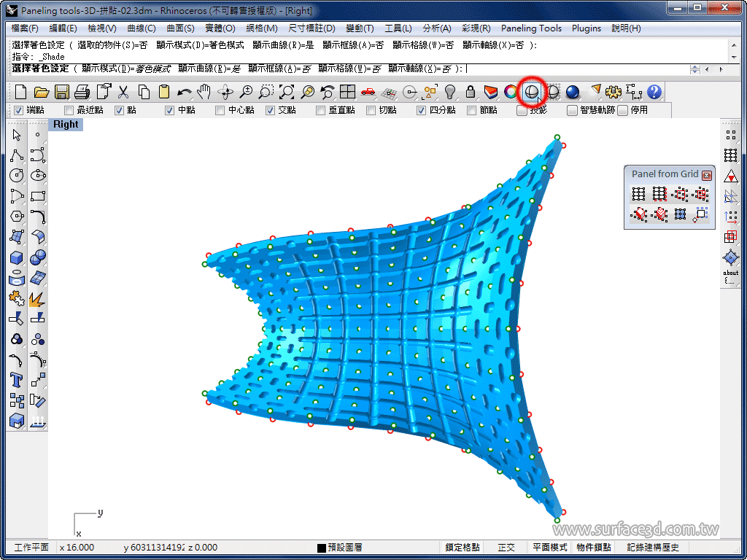Click the Shade viewport sphere icon

[x=532, y=91]
